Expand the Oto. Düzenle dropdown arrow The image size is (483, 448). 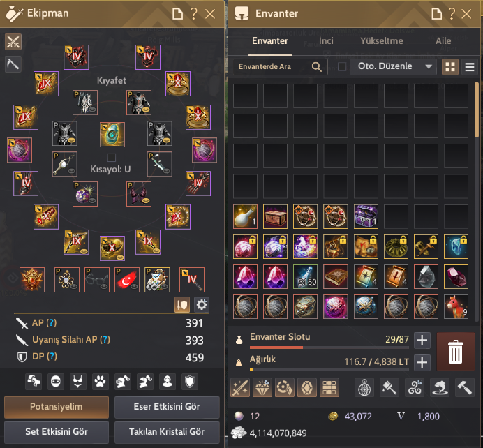(x=428, y=66)
